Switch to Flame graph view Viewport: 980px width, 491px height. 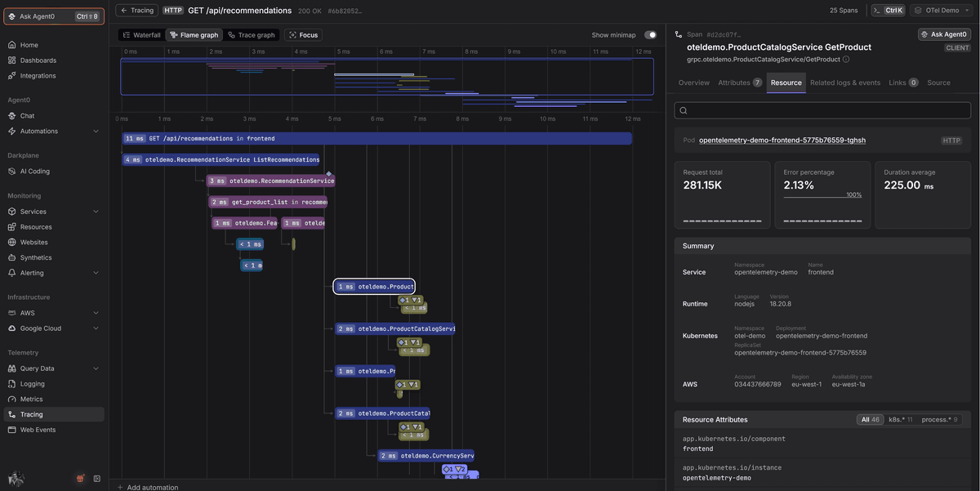194,35
